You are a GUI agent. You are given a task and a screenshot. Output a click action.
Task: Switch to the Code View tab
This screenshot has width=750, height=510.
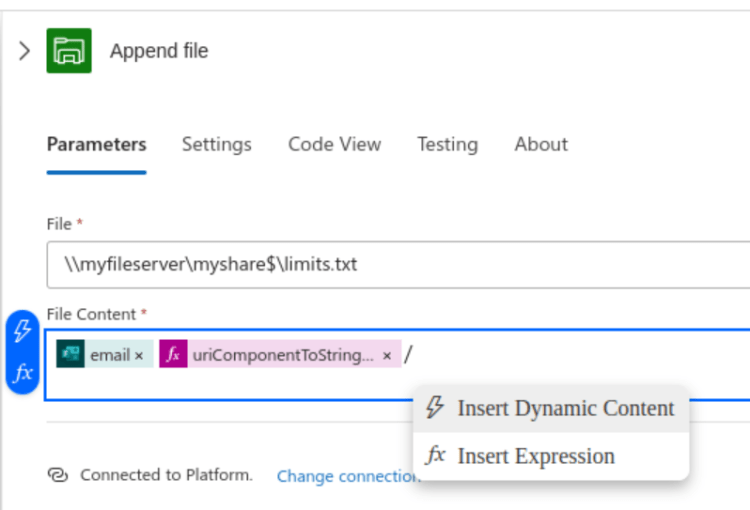point(334,144)
